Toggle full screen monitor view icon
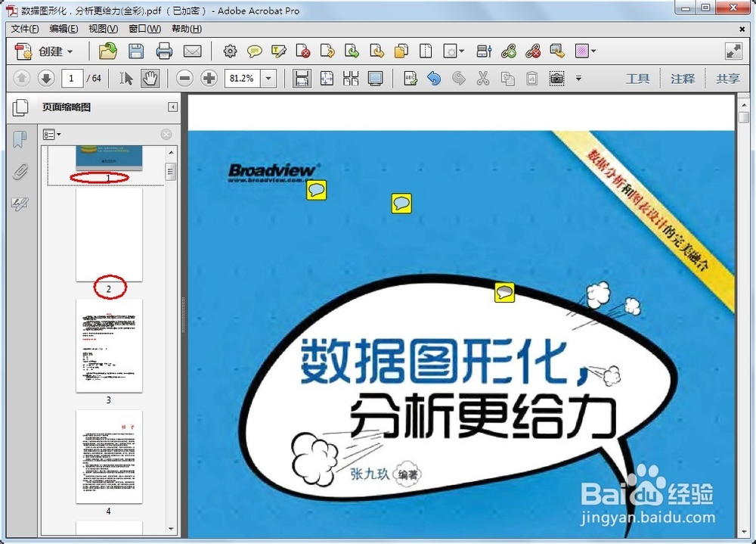 coord(375,78)
